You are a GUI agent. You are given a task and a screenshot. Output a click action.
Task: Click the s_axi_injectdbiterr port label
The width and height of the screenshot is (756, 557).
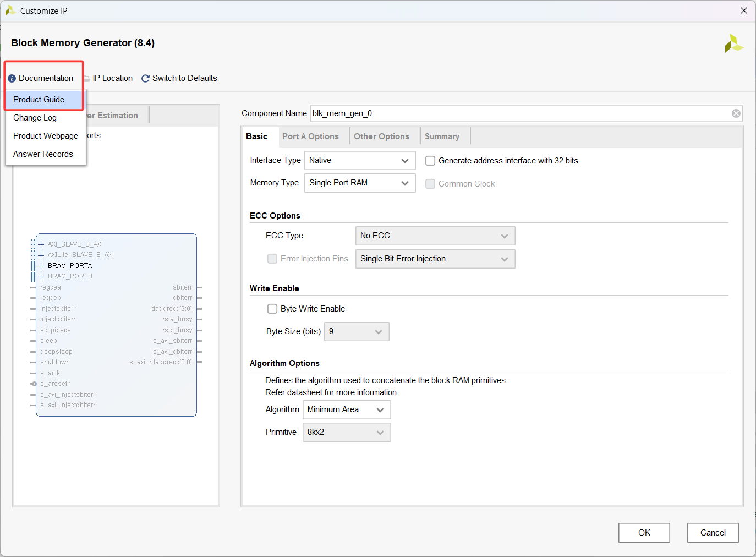coord(68,405)
